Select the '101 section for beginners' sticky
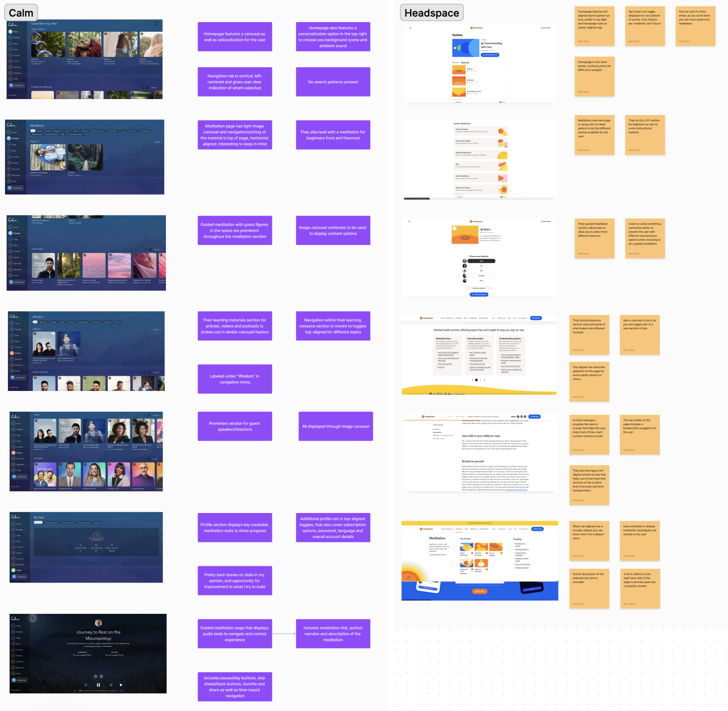The image size is (728, 711). [x=646, y=135]
